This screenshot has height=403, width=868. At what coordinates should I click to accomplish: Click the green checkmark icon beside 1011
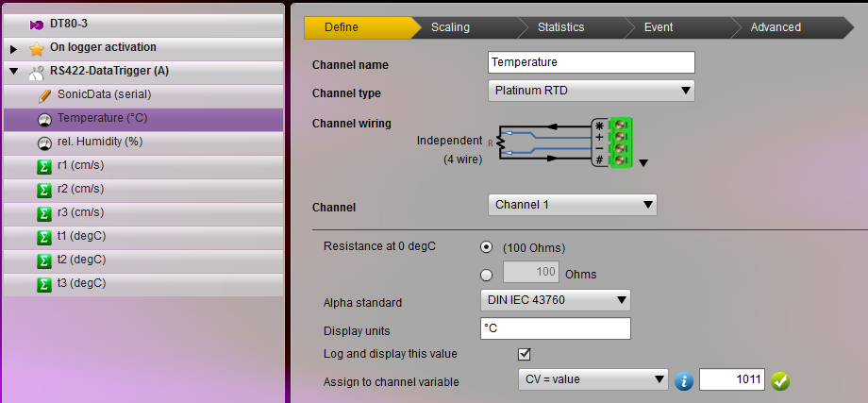779,380
